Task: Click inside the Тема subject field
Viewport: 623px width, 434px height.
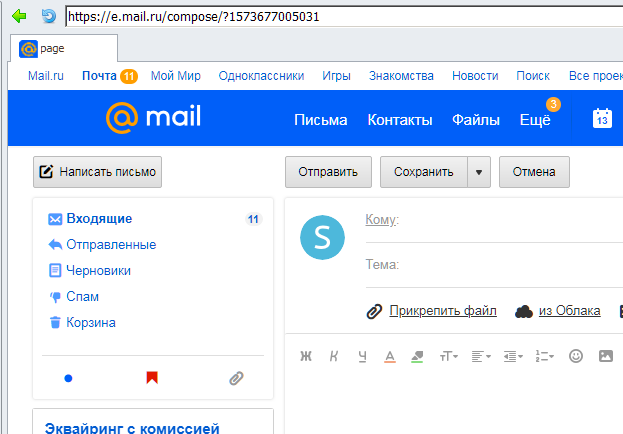Action: point(511,265)
